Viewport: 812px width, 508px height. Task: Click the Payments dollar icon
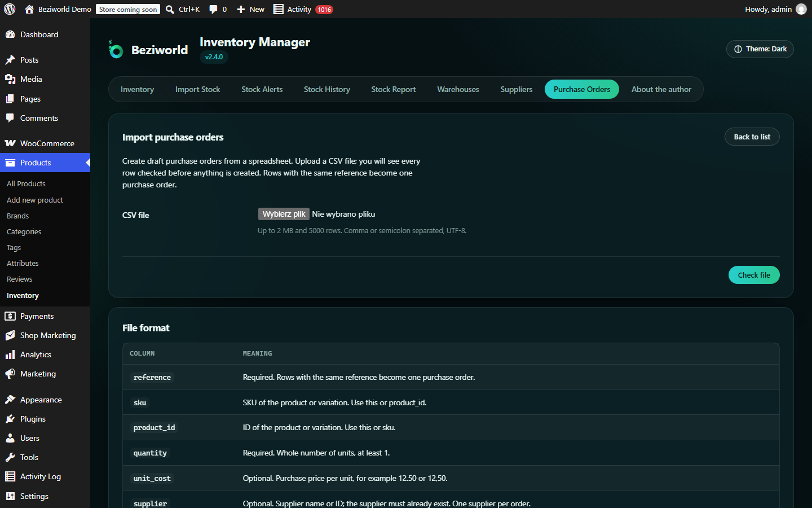pos(10,316)
